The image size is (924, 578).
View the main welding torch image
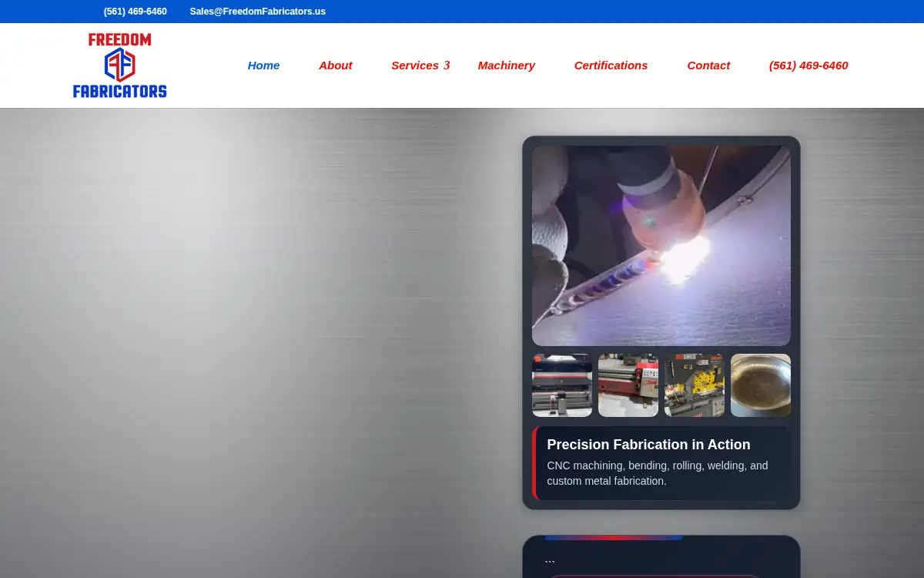pos(661,246)
